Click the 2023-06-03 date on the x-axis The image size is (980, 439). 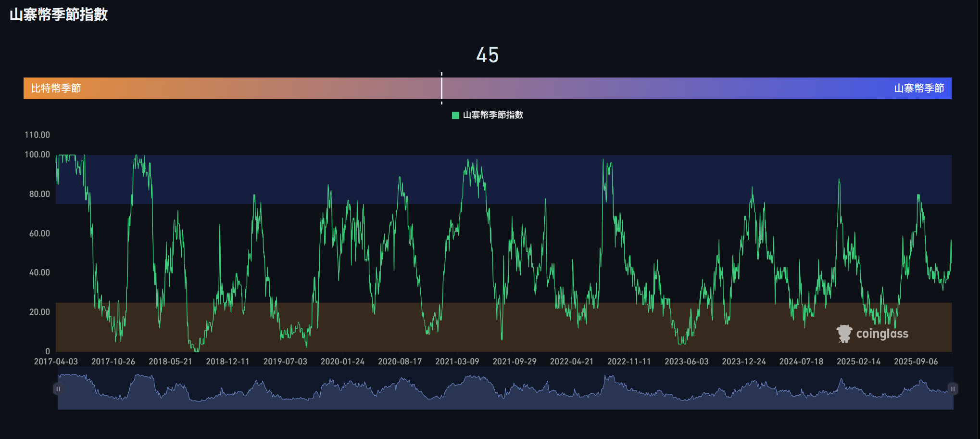coord(686,362)
